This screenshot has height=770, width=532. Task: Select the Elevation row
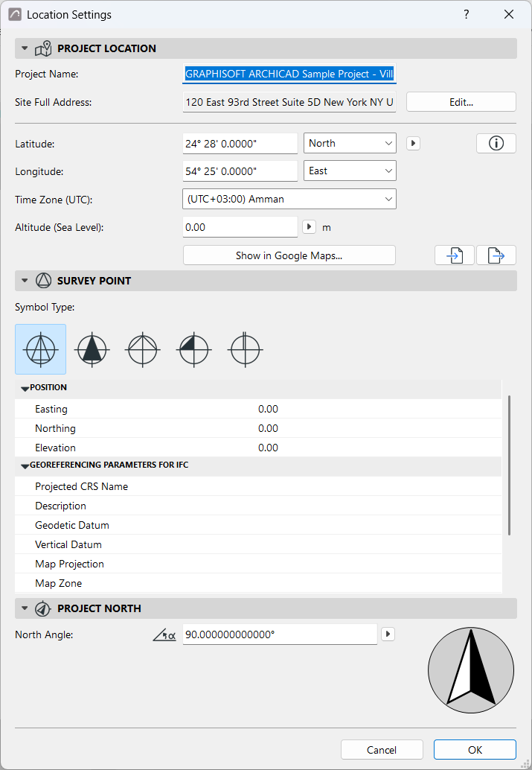pyautogui.click(x=258, y=448)
